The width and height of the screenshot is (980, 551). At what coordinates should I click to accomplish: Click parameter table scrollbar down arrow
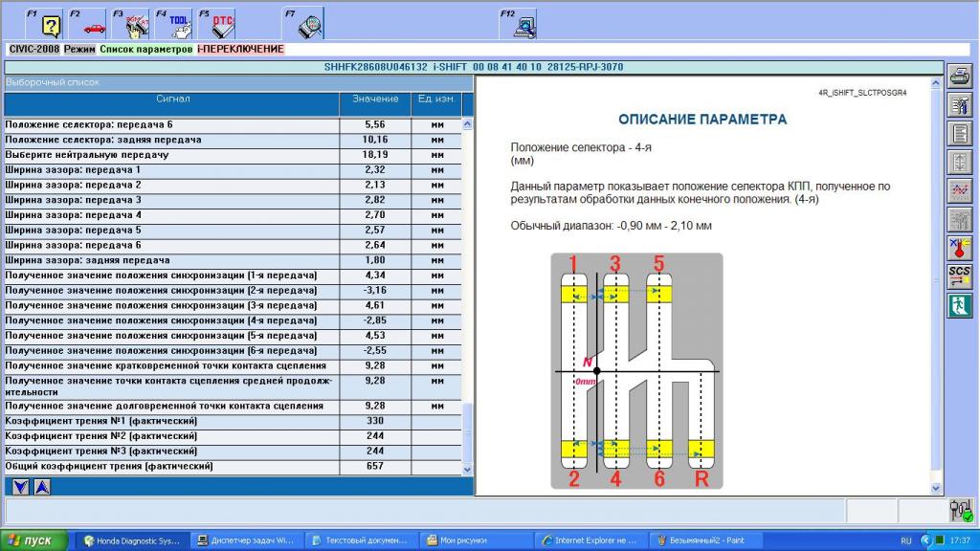click(467, 470)
